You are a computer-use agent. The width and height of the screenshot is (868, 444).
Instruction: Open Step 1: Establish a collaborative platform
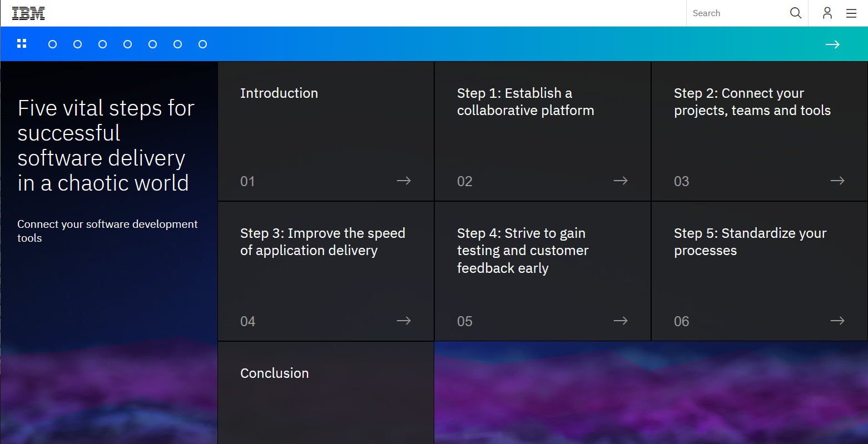click(543, 131)
